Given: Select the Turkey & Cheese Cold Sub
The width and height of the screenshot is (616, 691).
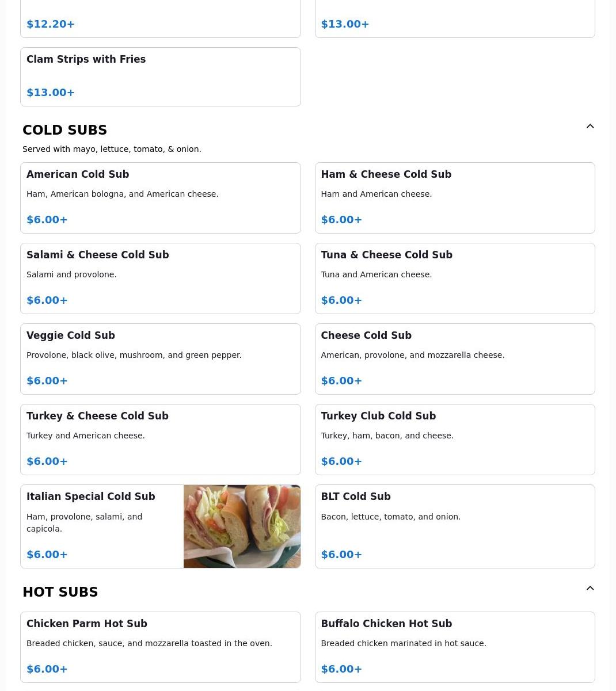Looking at the screenshot, I should pyautogui.click(x=161, y=440).
